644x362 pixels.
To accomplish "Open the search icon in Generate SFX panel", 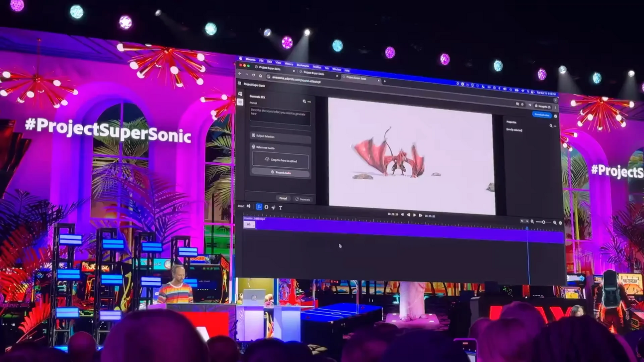I will [x=304, y=102].
